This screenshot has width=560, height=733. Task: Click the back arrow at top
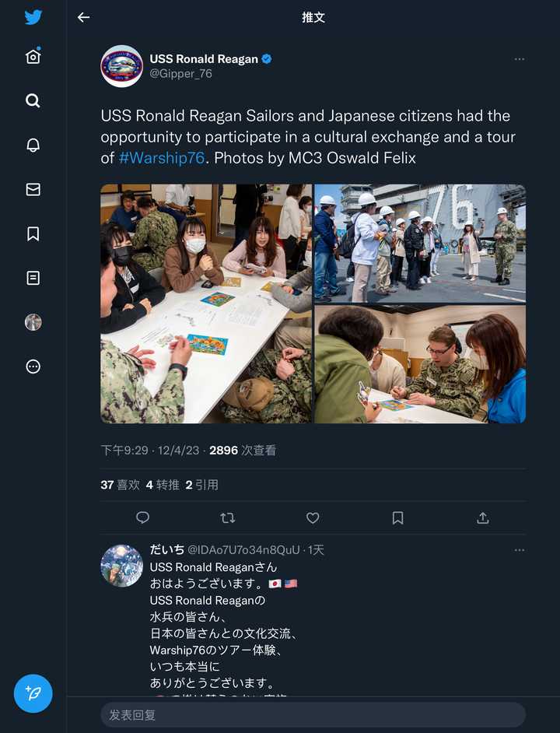coord(84,18)
